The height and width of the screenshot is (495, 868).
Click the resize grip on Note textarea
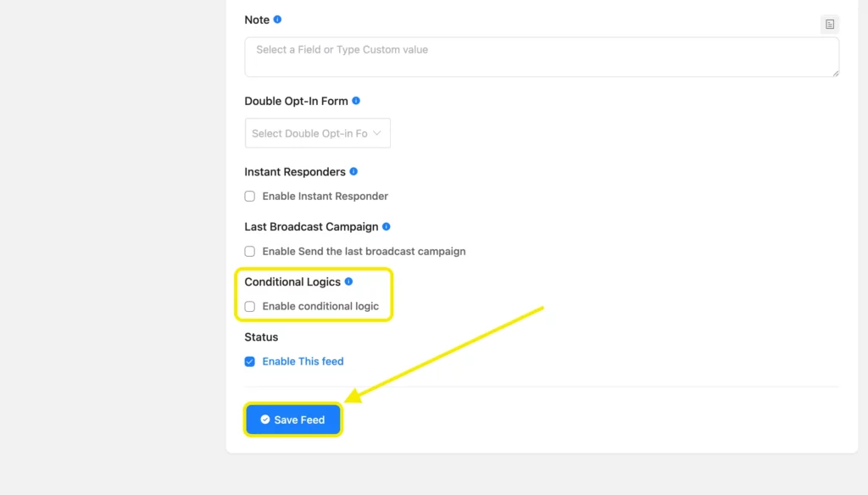pos(834,72)
